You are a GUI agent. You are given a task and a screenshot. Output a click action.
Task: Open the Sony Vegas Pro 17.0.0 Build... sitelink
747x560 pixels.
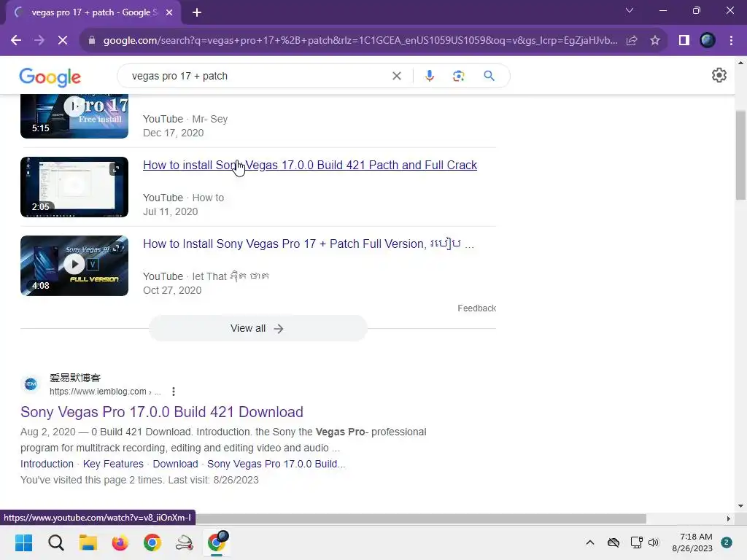(x=276, y=463)
